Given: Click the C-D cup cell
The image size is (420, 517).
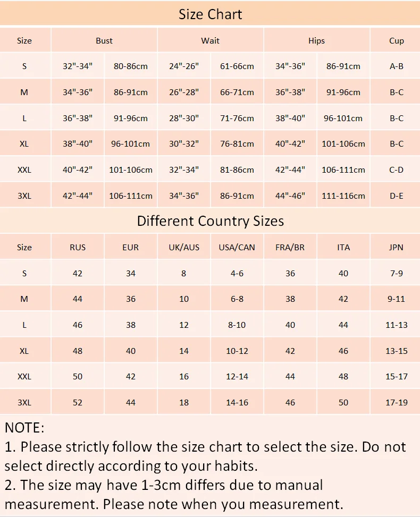Looking at the screenshot, I should click(x=396, y=170).
